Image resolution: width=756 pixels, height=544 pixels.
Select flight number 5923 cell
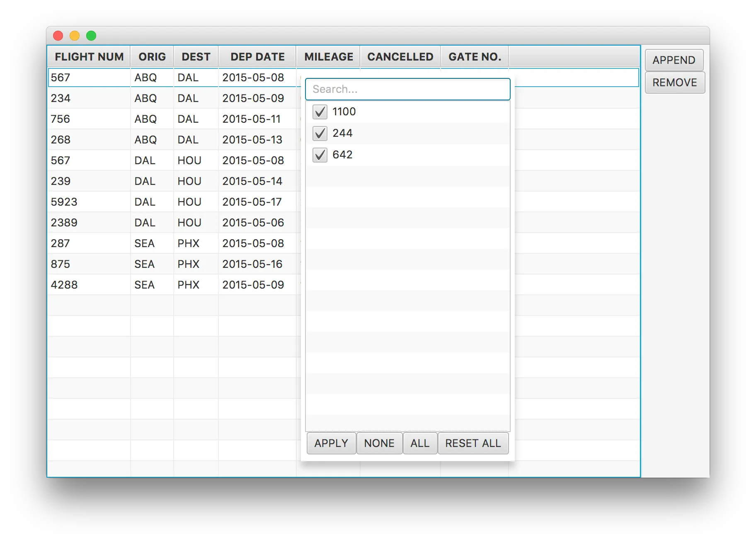89,202
